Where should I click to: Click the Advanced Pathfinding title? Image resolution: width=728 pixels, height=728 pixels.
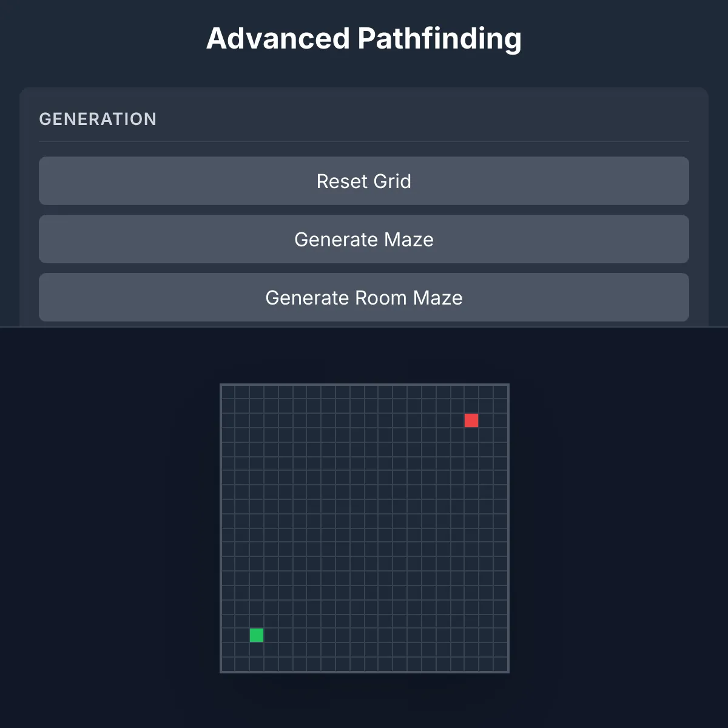pos(364,38)
